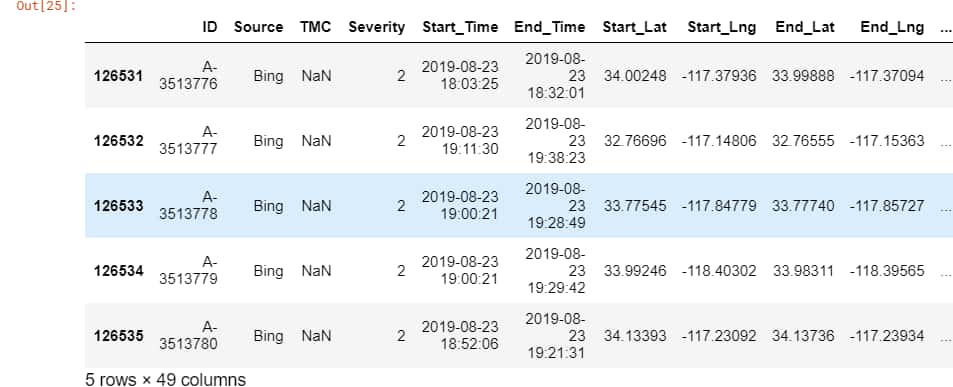Image resolution: width=953 pixels, height=387 pixels.
Task: Click the '5 rows × 49 columns' summary text
Action: pyautogui.click(x=165, y=380)
